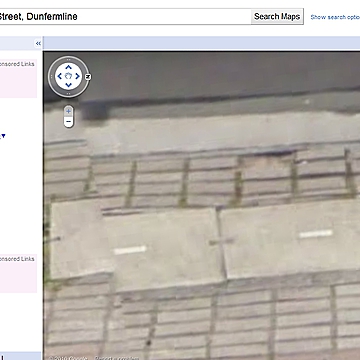Open the Show search options link
The image size is (360, 360).
coord(335,17)
